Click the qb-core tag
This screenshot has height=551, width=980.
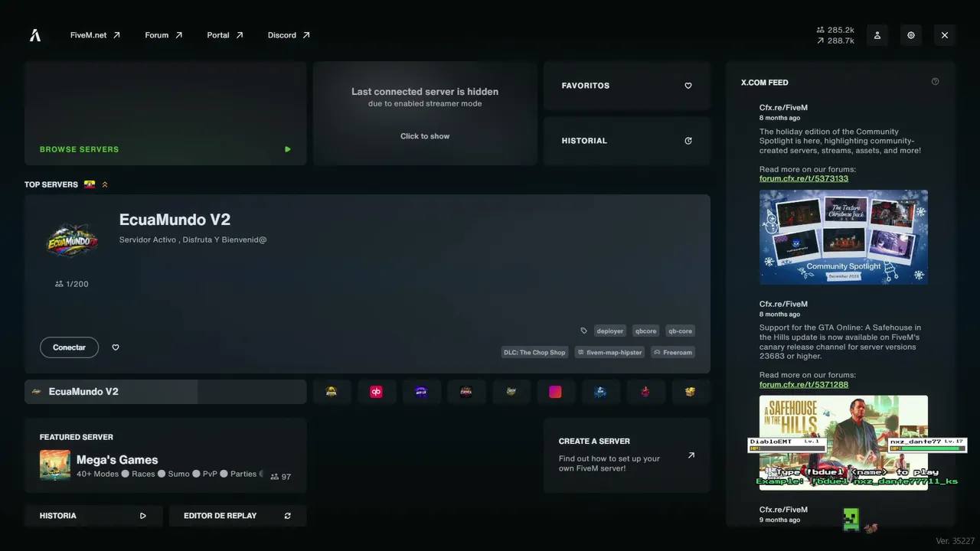[x=680, y=331]
